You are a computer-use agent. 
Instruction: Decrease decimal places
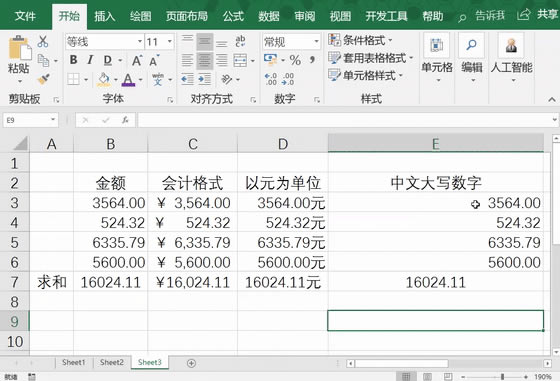click(x=288, y=79)
